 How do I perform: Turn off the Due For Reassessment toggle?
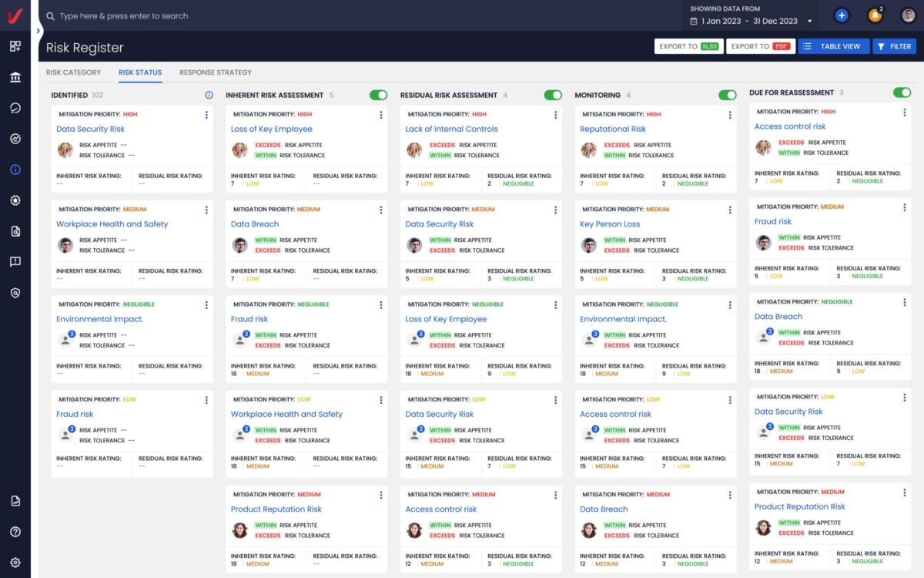(902, 92)
